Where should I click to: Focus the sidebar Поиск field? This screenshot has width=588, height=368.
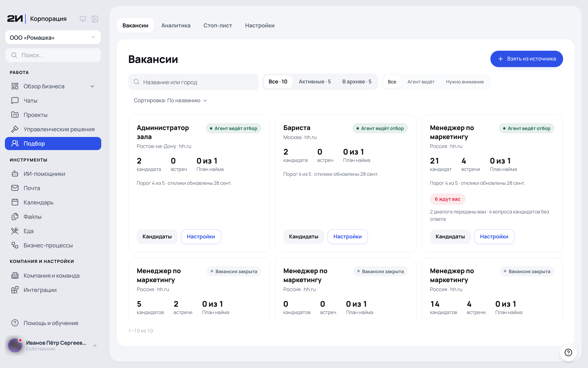53,55
